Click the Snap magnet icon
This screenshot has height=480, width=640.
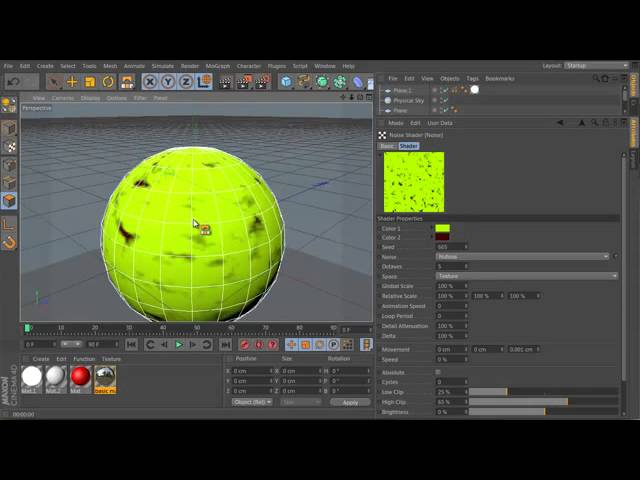coord(9,243)
